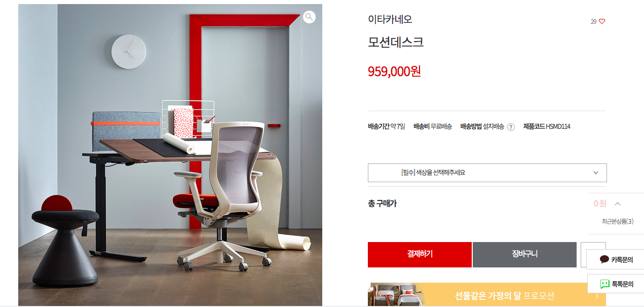Click the heart wishlist icon
The image size is (644, 307).
[602, 21]
